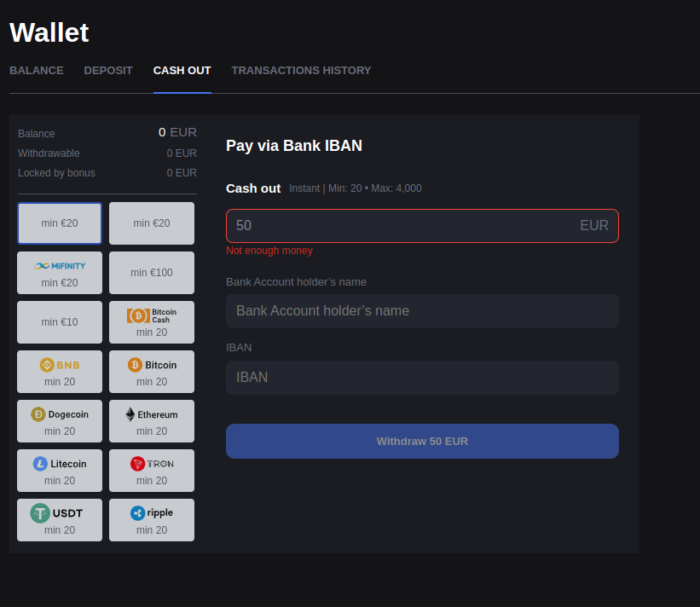Image resolution: width=700 pixels, height=607 pixels.
Task: Select the ripple payment method
Action: pyautogui.click(x=152, y=520)
